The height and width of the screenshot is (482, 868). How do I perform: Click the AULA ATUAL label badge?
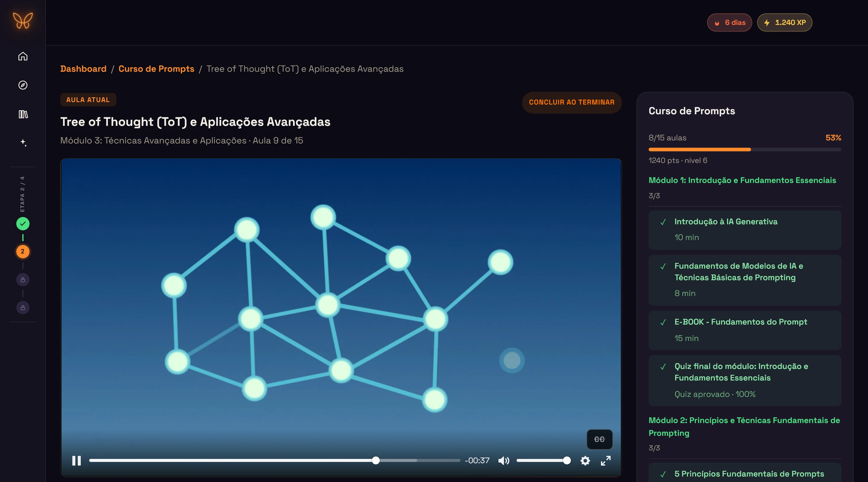pyautogui.click(x=88, y=100)
